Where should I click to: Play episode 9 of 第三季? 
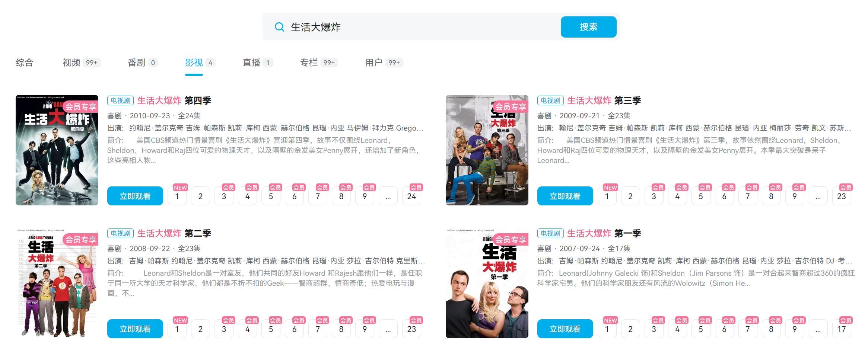[x=795, y=196]
